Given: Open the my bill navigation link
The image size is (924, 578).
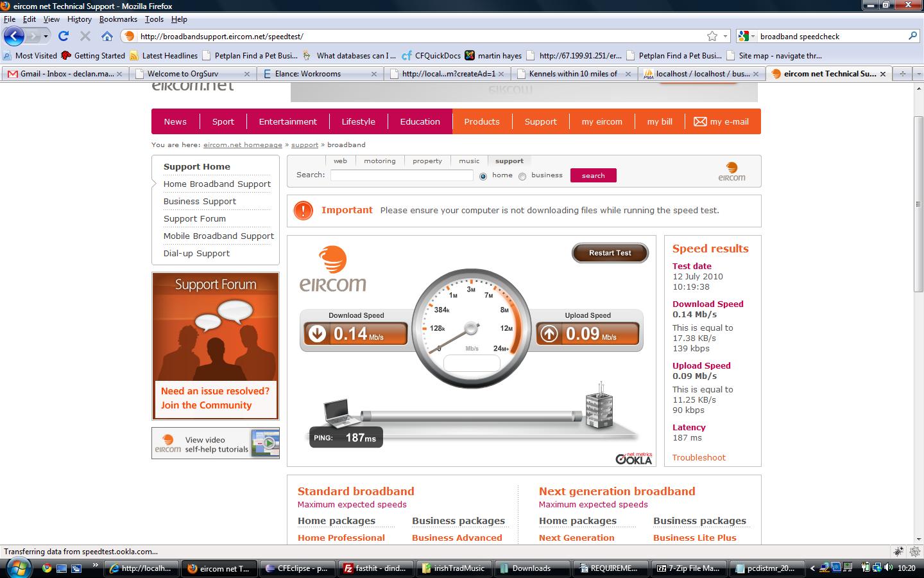Looking at the screenshot, I should tap(660, 121).
